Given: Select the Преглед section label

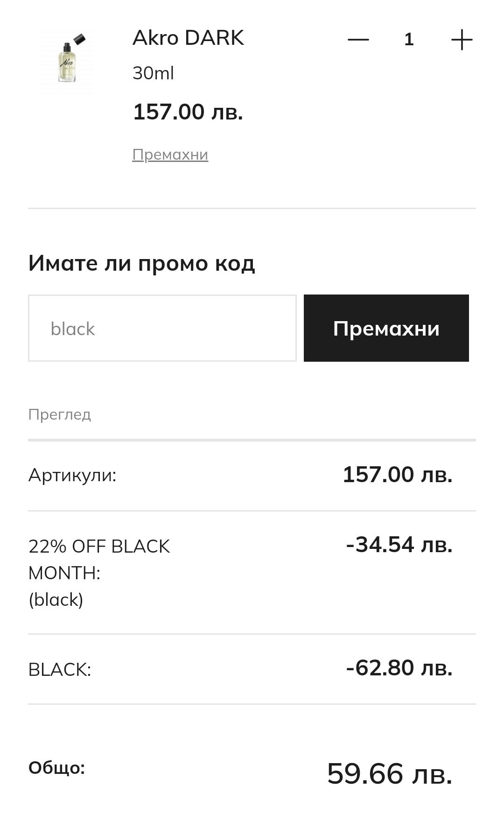Looking at the screenshot, I should point(60,414).
